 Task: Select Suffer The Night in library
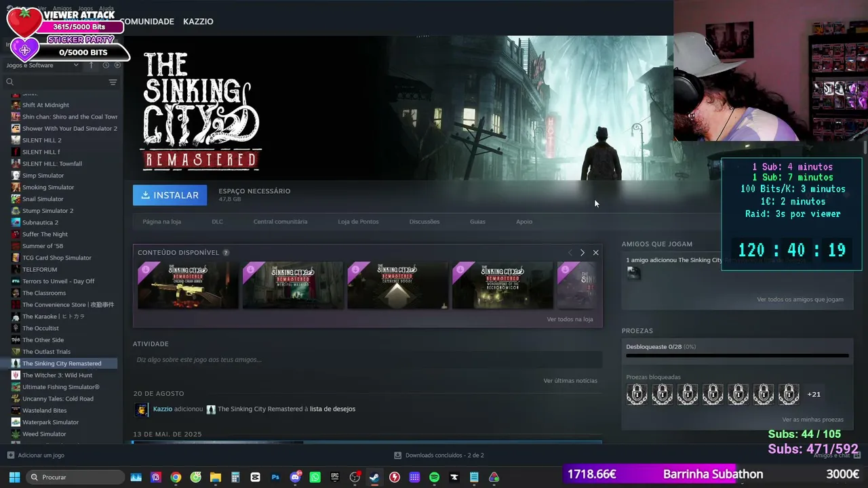point(45,234)
